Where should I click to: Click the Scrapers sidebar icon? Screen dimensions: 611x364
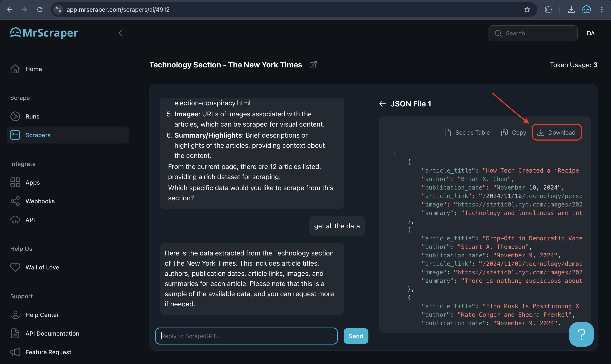click(x=16, y=134)
